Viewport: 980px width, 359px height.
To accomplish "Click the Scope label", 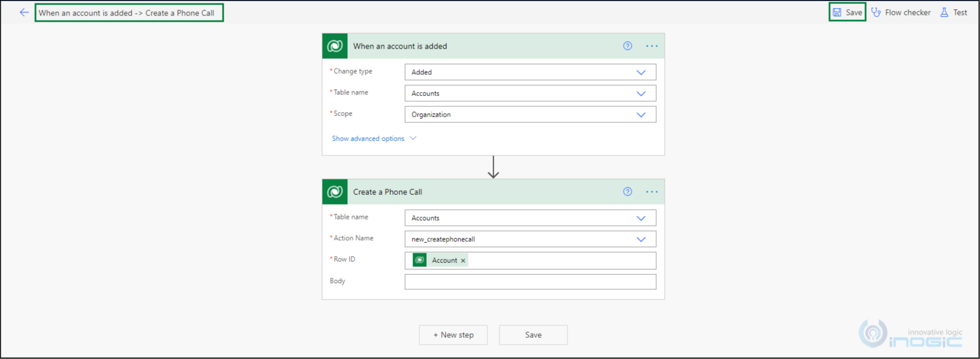I will tap(342, 113).
